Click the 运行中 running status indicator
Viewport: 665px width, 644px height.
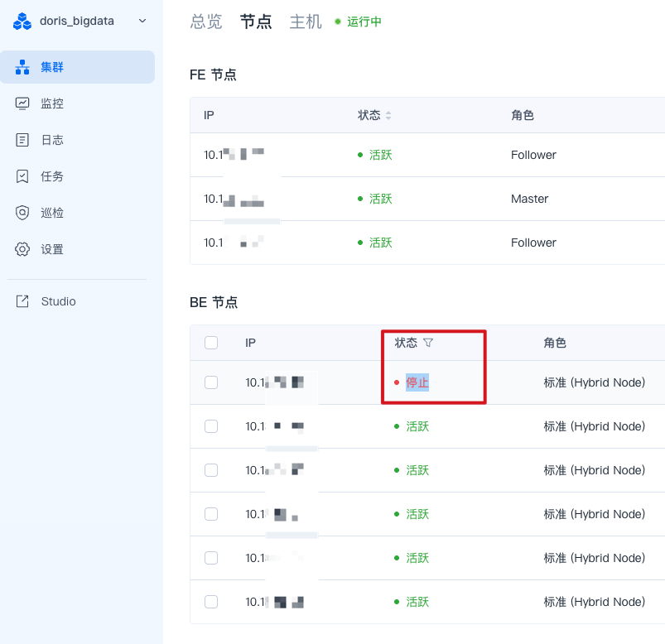tap(359, 22)
